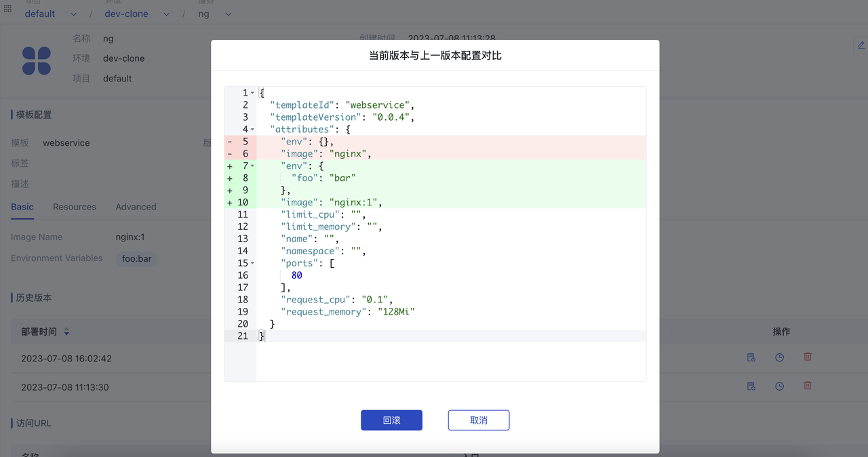
Task: Collapse the attributes fold arrow on line 4
Action: tap(252, 130)
